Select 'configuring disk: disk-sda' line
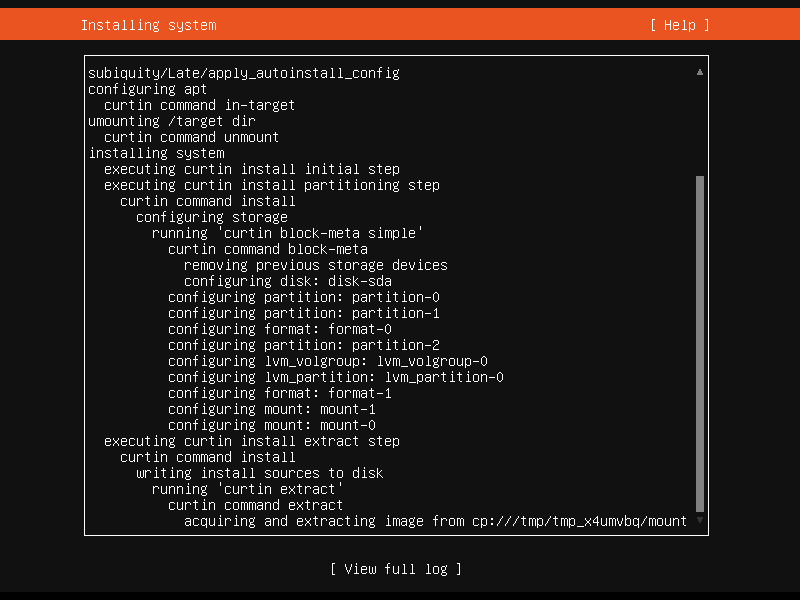This screenshot has height=600, width=800. [x=288, y=281]
